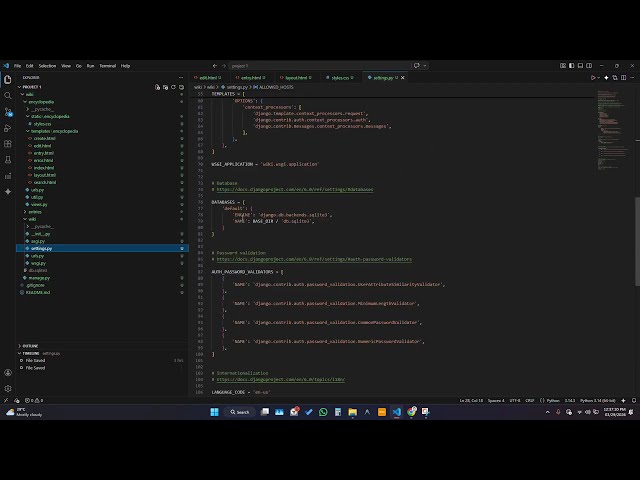Click the editor vertical scrollbar thumb
The height and width of the screenshot is (480, 640).
(x=637, y=242)
